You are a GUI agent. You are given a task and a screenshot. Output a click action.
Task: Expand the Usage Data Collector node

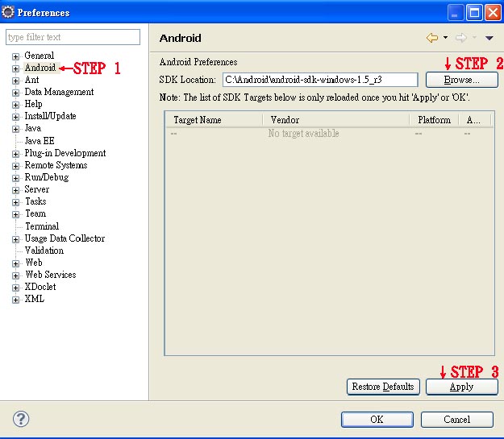[x=15, y=239]
